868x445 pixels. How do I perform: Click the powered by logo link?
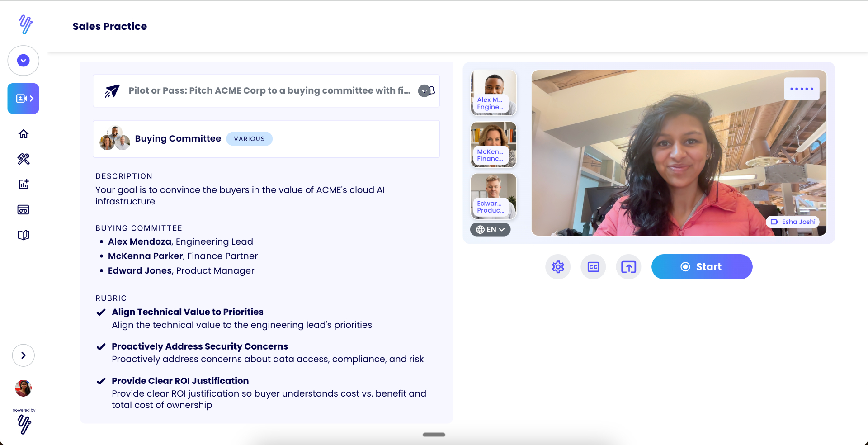[x=24, y=424]
